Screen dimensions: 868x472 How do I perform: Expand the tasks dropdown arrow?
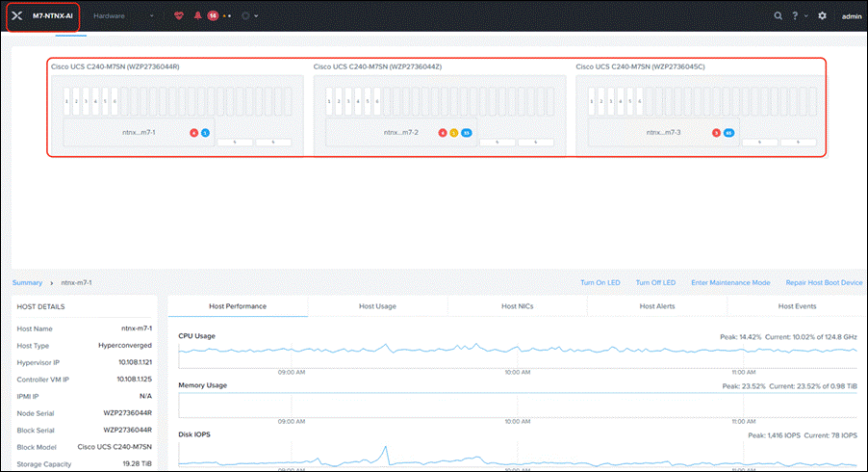256,16
